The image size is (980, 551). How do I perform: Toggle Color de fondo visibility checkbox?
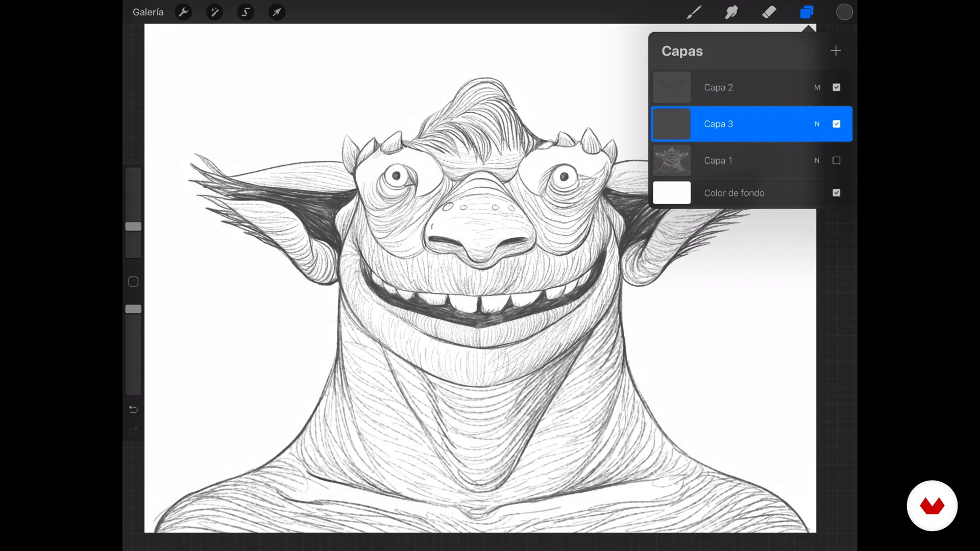tap(837, 193)
